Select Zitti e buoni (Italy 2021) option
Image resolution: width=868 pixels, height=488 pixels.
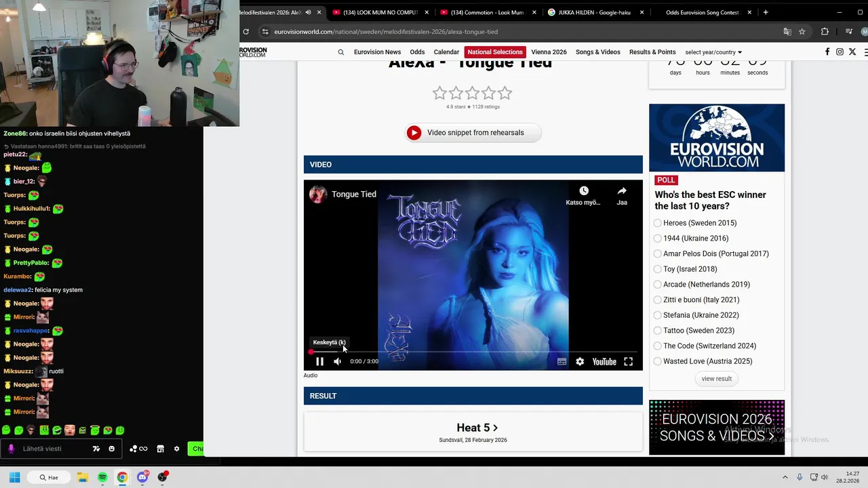click(657, 300)
